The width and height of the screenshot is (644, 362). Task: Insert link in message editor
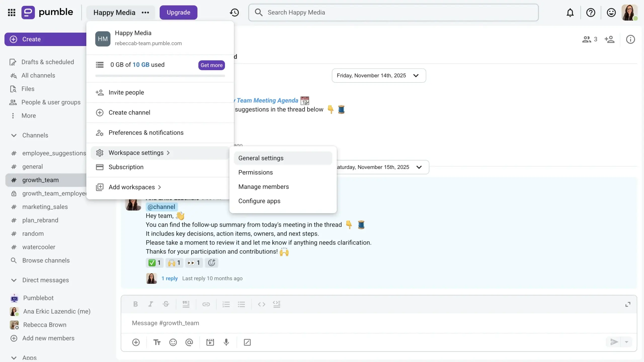[206, 304]
